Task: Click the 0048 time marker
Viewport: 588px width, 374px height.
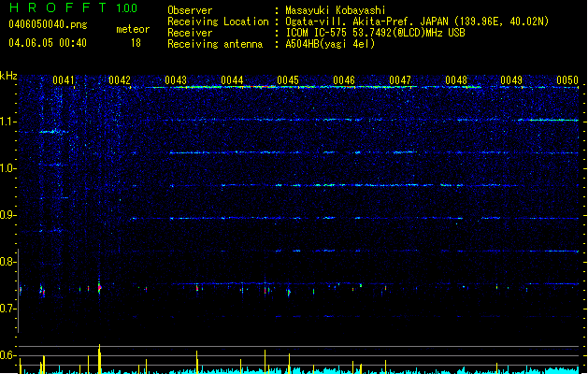Action: pyautogui.click(x=456, y=80)
